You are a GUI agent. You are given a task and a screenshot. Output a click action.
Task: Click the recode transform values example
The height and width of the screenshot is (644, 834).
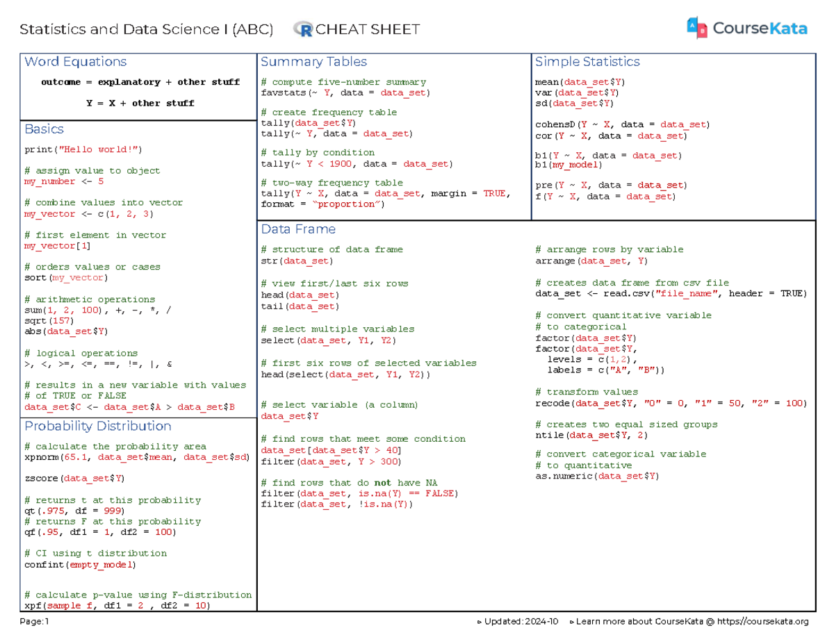pos(671,403)
